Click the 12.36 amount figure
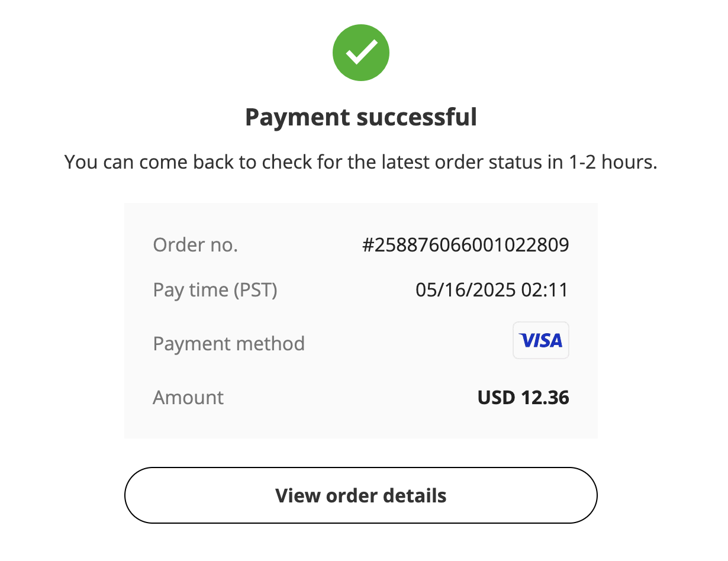The image size is (728, 561). pyautogui.click(x=545, y=398)
